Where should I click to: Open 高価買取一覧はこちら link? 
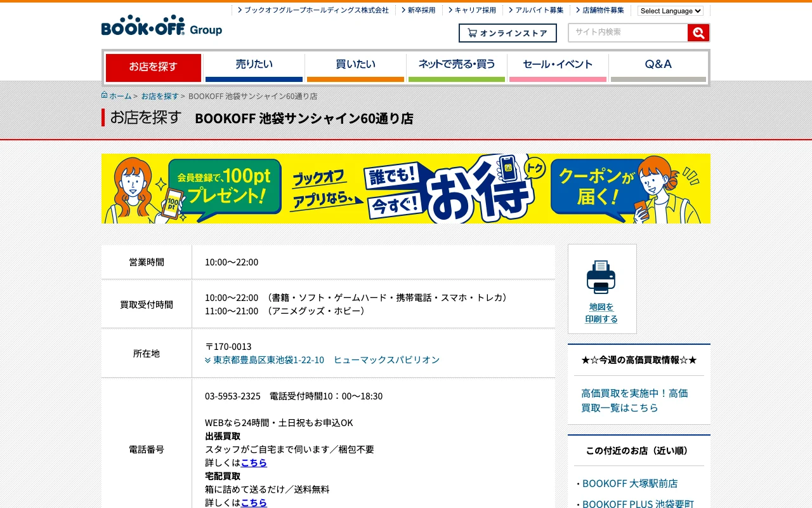pos(634,401)
